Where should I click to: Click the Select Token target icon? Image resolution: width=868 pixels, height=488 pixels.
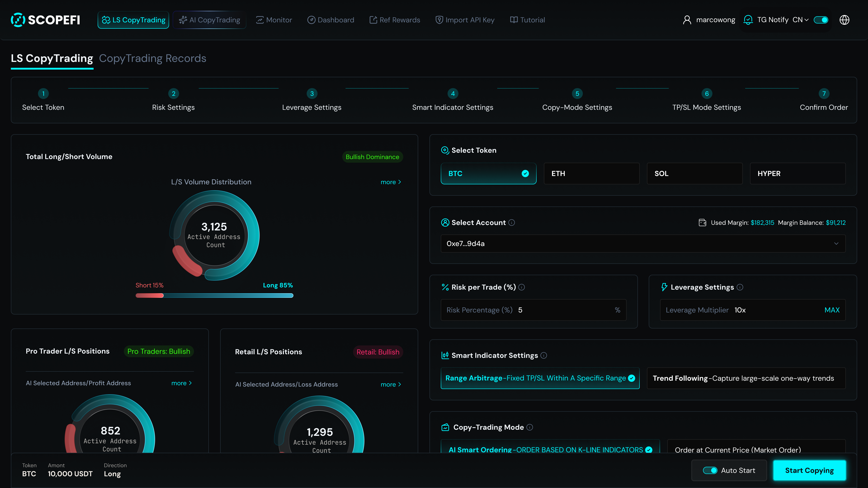445,150
